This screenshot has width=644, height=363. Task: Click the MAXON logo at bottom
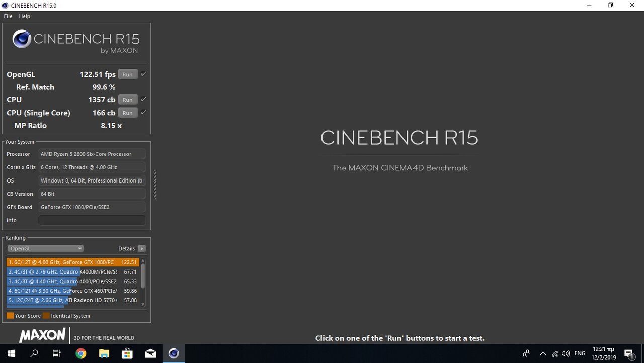(42, 335)
